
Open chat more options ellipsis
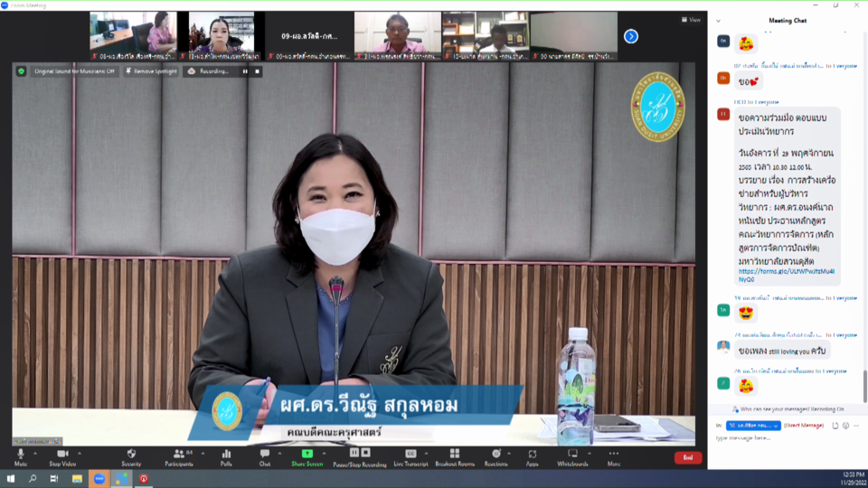click(856, 426)
